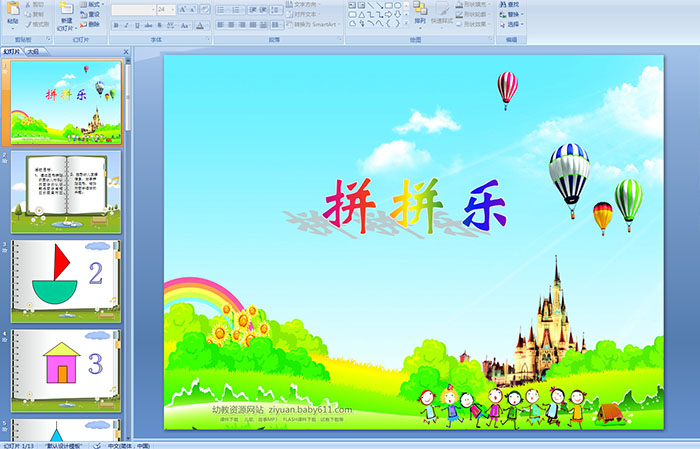Select the Oval shape
Image resolution: width=700 pixels, height=449 pixels.
coord(397,5)
